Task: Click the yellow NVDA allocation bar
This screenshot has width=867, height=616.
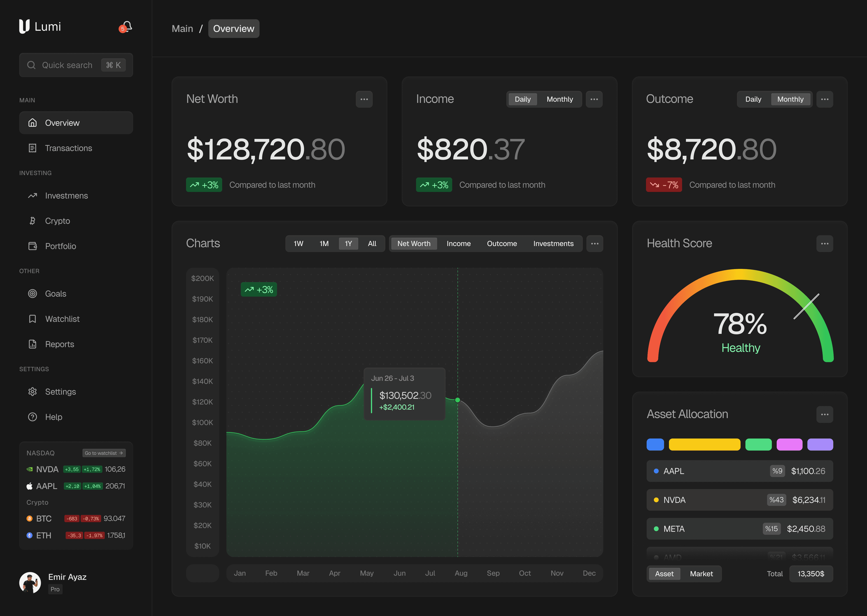Action: pos(704,445)
